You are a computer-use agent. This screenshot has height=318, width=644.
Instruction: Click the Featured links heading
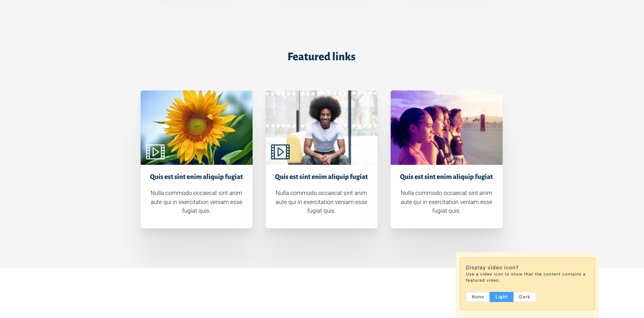[321, 57]
